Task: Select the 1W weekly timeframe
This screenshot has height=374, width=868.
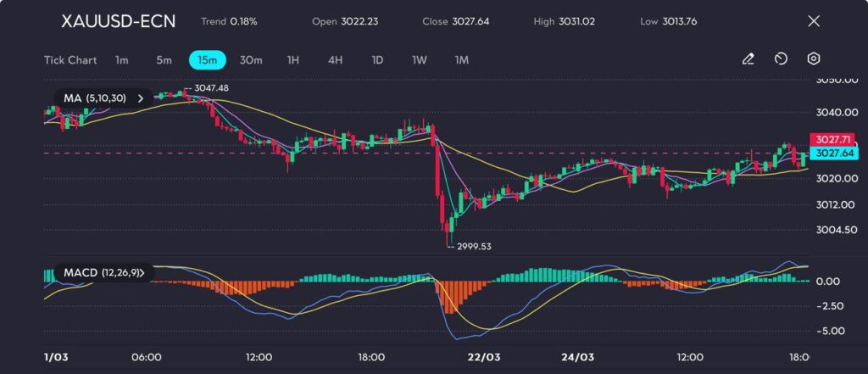Action: pos(420,60)
